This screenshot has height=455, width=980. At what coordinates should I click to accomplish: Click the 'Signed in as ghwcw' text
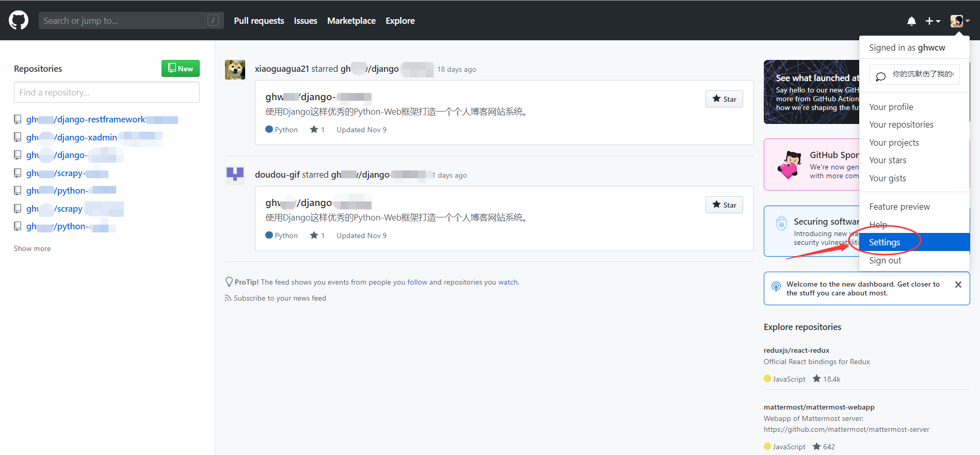pyautogui.click(x=907, y=48)
